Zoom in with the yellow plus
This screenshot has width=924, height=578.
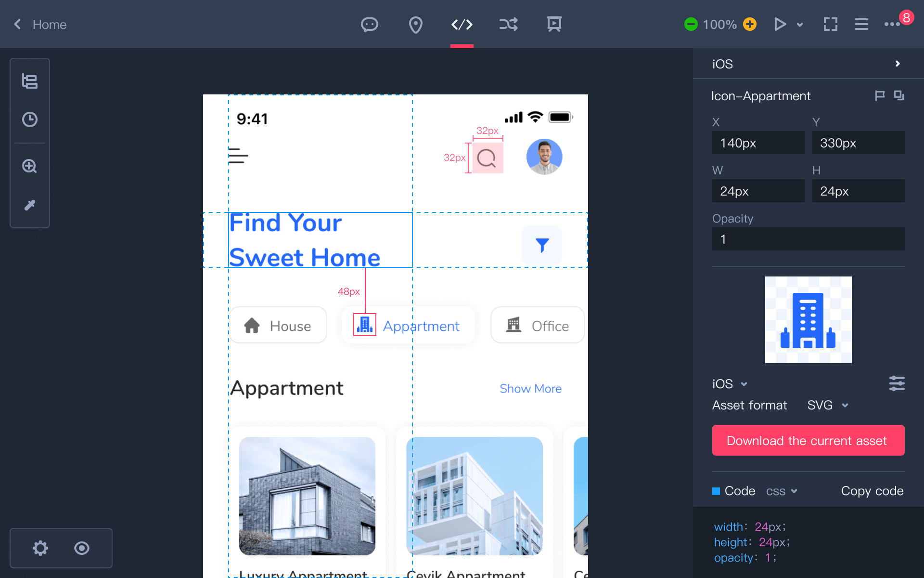coord(749,24)
